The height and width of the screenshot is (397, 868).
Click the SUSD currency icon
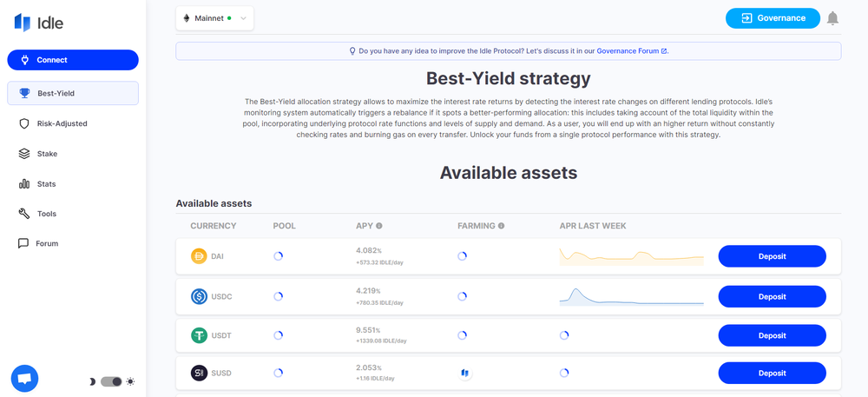pos(199,374)
